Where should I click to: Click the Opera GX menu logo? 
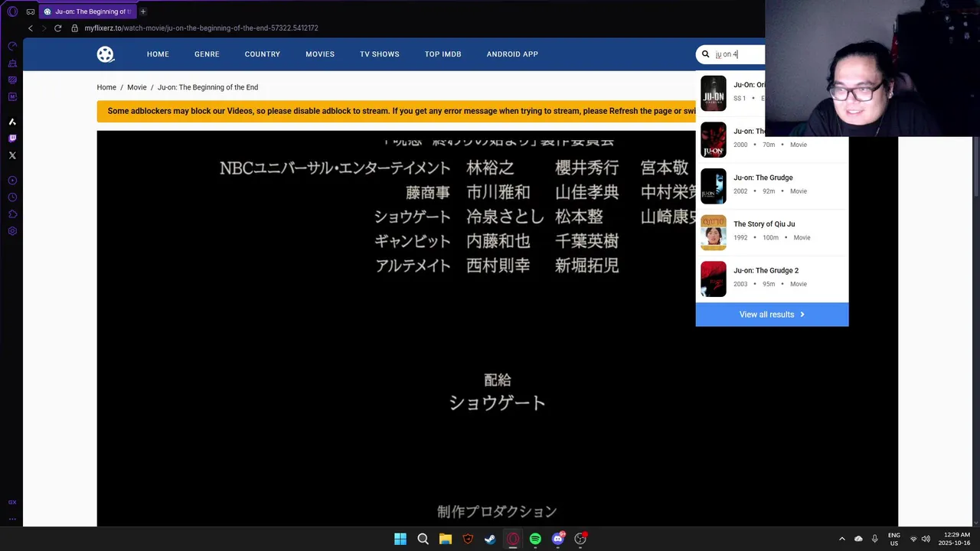(x=12, y=11)
